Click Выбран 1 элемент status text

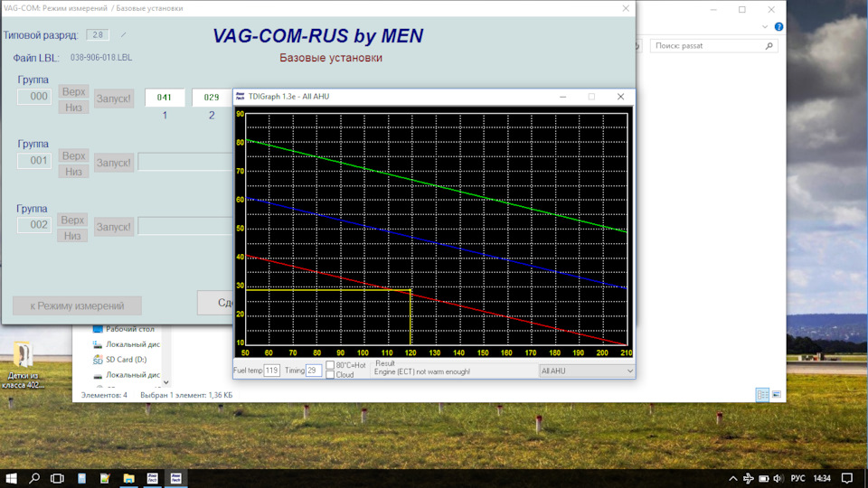pyautogui.click(x=186, y=395)
